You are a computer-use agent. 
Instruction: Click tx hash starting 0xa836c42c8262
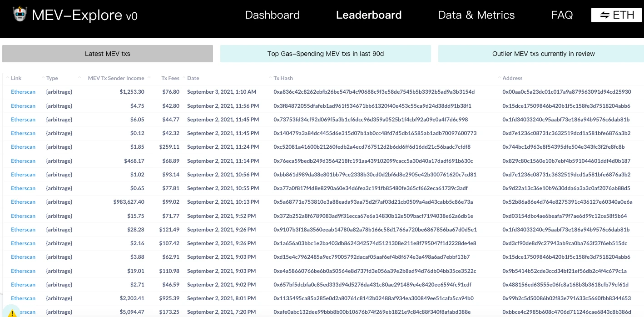click(374, 92)
